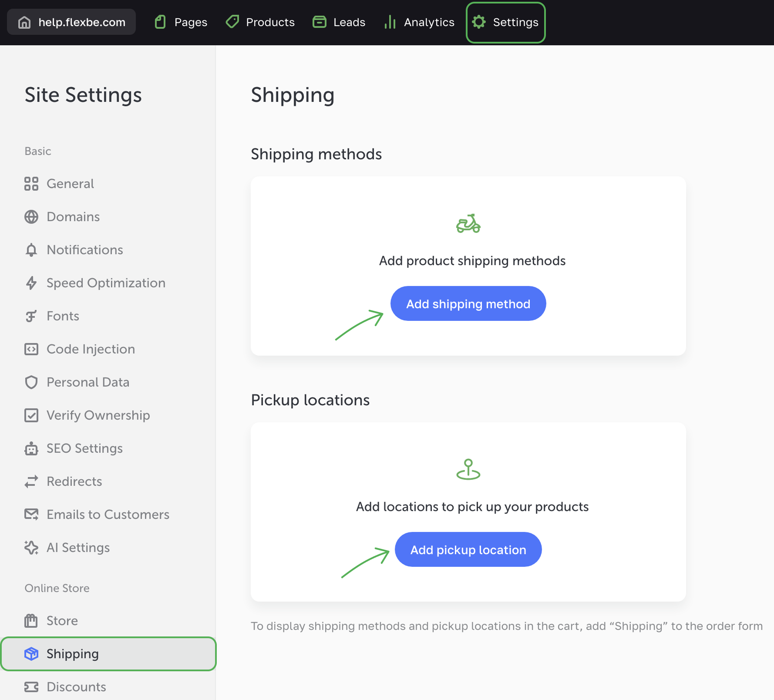Viewport: 774px width, 700px height.
Task: Click the scooter icon in Shipping methods
Action: pyautogui.click(x=468, y=224)
